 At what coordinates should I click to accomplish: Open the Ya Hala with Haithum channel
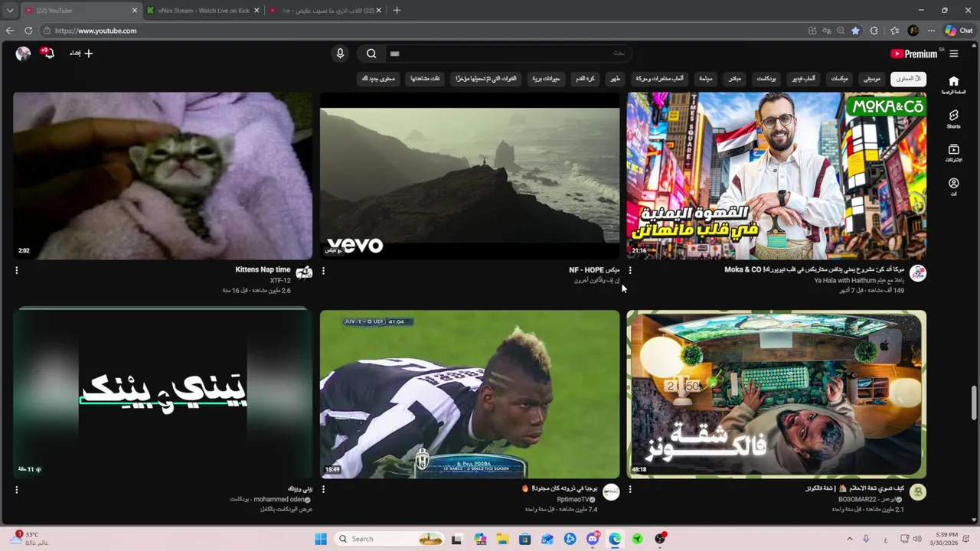pyautogui.click(x=859, y=281)
